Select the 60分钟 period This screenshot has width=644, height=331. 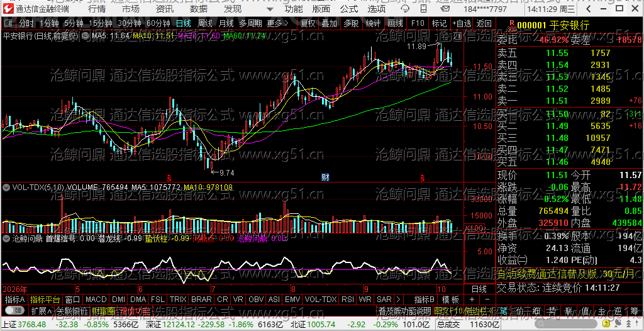click(158, 23)
